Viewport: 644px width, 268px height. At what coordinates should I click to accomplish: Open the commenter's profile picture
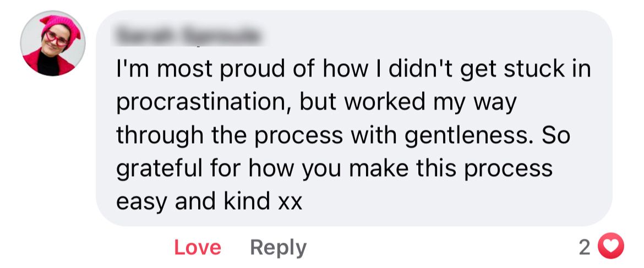pos(53,43)
